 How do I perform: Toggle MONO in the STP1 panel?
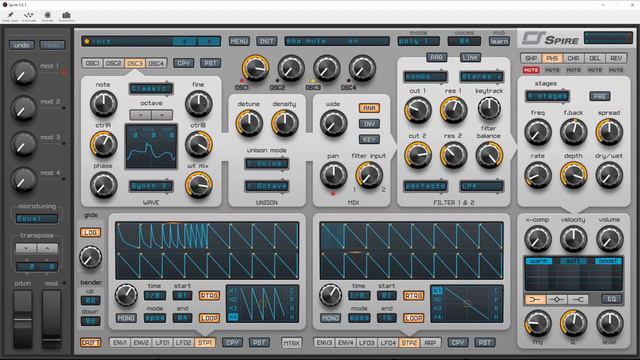(x=126, y=318)
